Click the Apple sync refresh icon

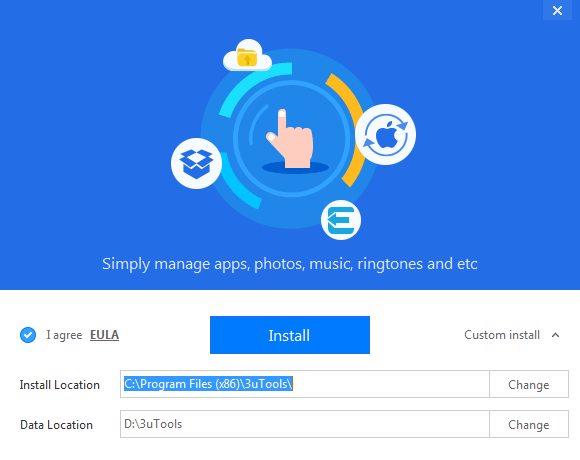[x=385, y=135]
